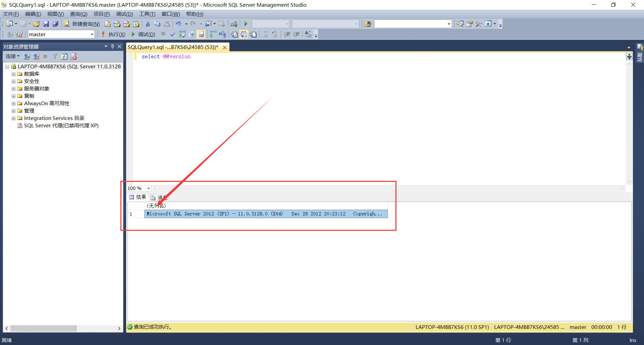The image size is (644, 345).
Task: Click Connect Object Explorer icon
Action: (x=26, y=56)
